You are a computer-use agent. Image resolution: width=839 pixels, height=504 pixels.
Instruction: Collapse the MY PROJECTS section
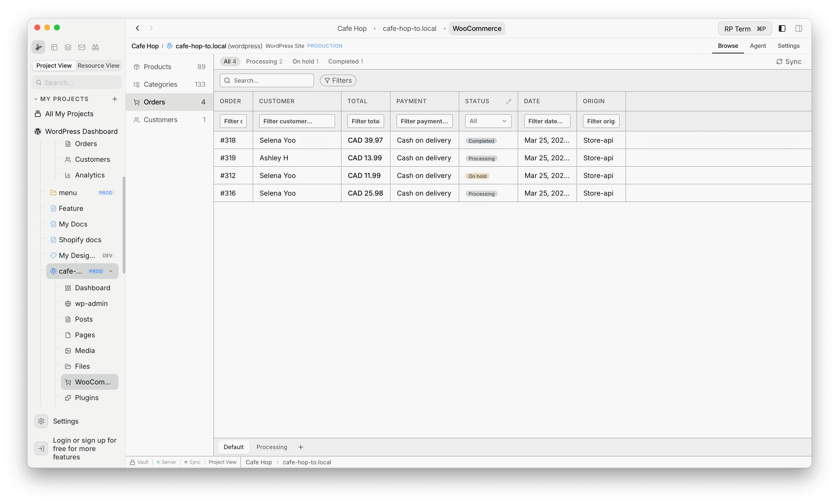click(x=36, y=99)
